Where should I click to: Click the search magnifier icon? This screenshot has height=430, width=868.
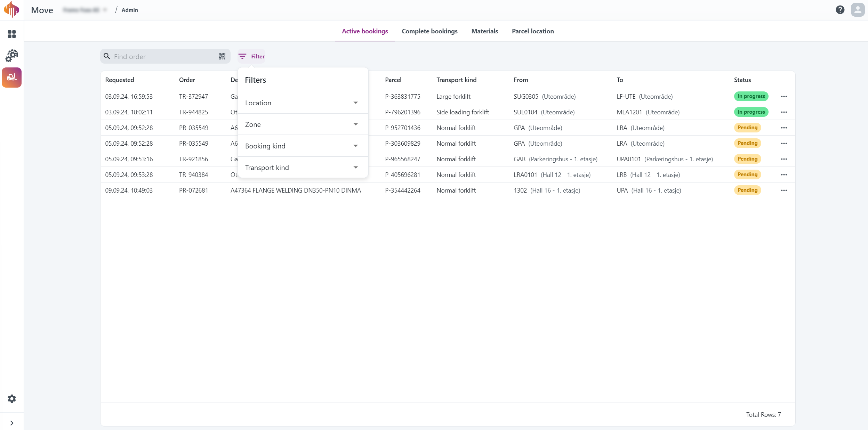(107, 56)
